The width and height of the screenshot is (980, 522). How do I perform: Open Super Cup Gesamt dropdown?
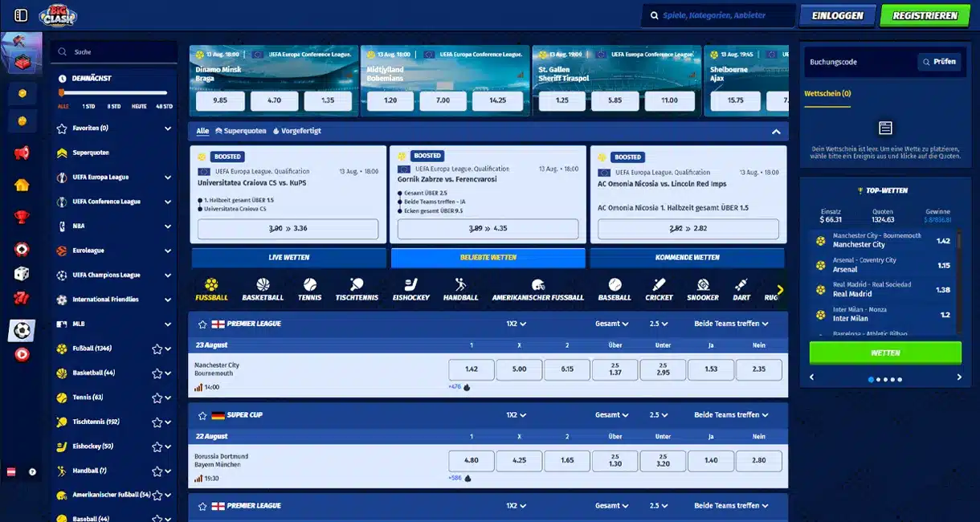(x=612, y=415)
